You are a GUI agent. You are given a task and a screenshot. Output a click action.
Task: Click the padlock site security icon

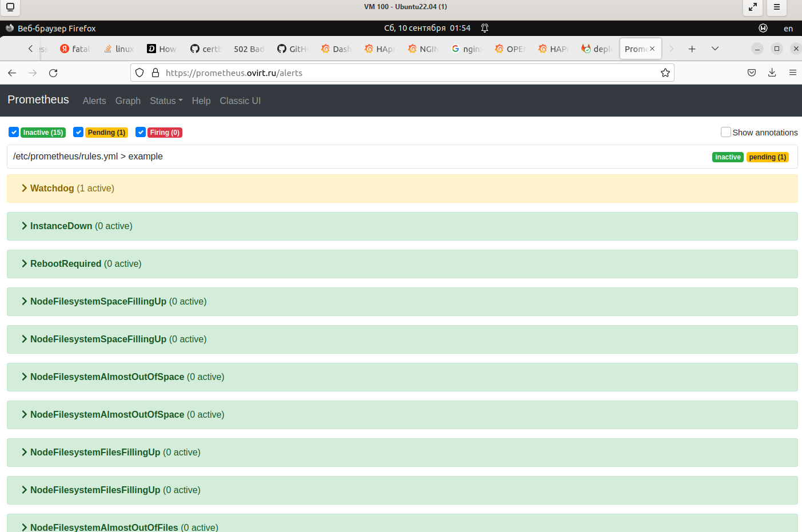click(x=155, y=73)
